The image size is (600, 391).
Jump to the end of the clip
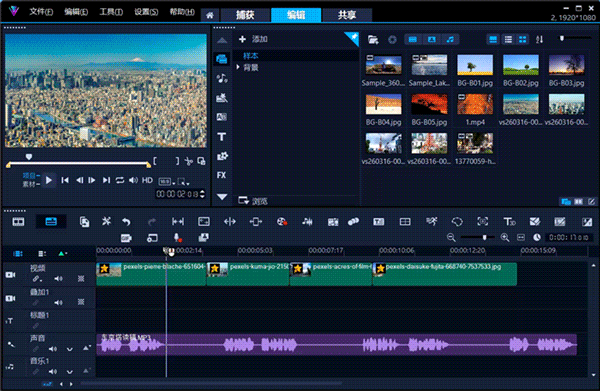point(106,180)
